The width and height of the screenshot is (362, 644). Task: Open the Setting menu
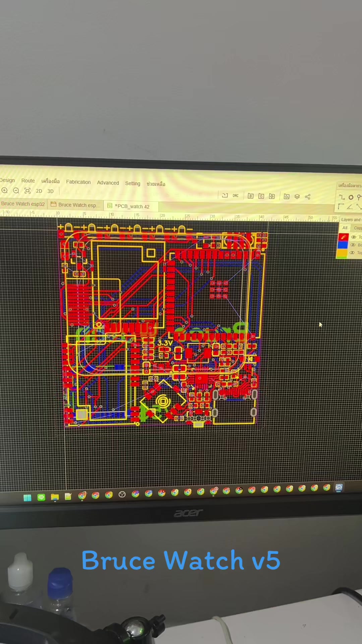point(133,183)
